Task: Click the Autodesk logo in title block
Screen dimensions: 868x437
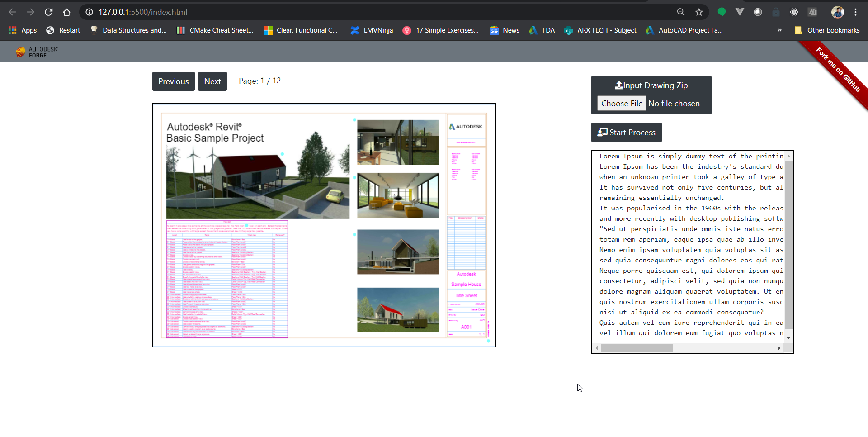Action: (466, 127)
